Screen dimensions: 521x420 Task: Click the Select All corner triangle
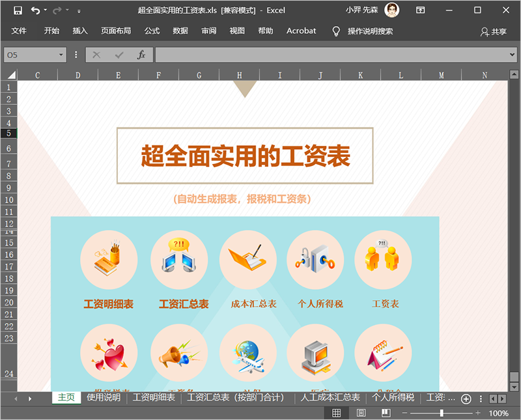pos(11,75)
